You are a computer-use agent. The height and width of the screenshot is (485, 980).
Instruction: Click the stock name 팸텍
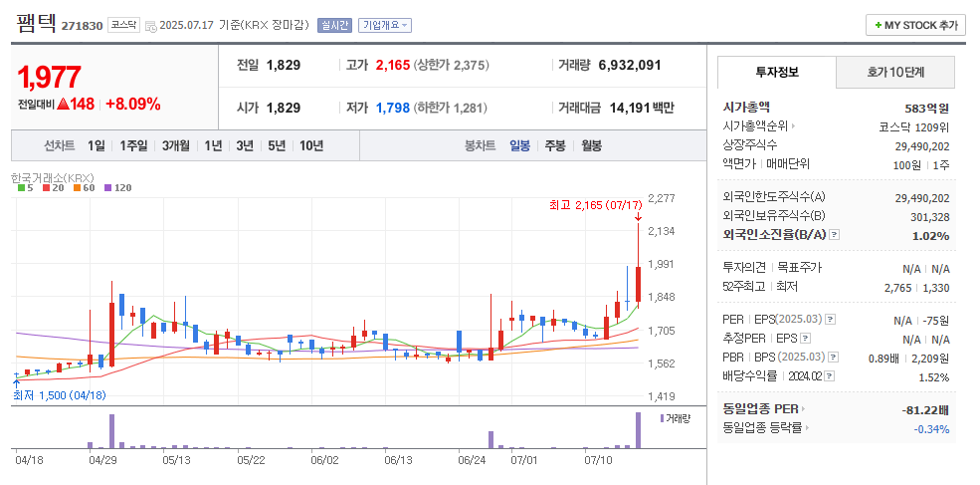point(36,23)
